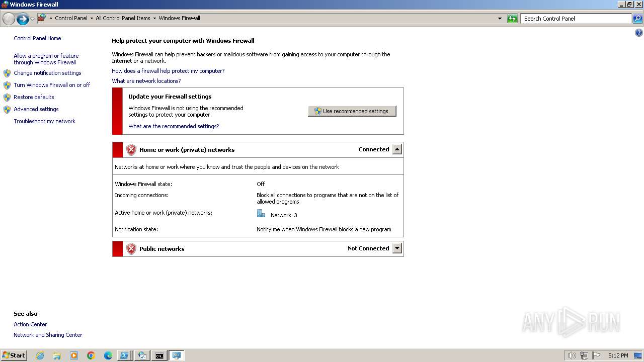
Task: Expand the arrow after Control Panel breadcrumb
Action: (x=92, y=19)
